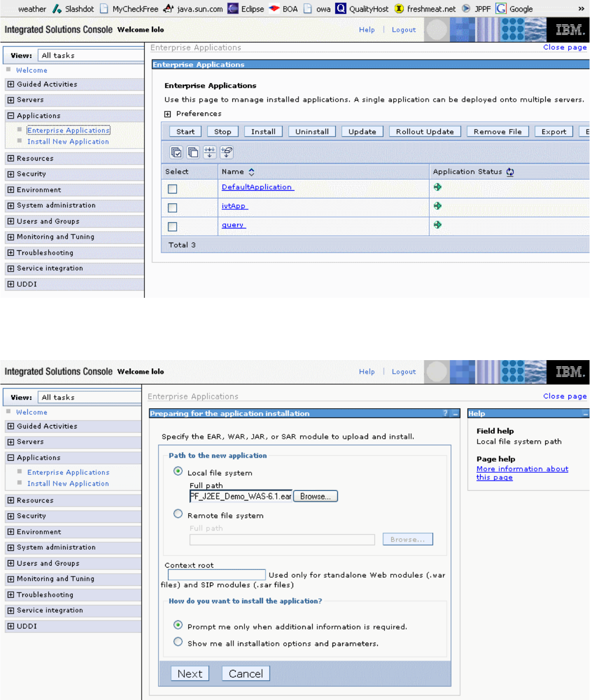
Task: Open the QualityHost bookmark
Action: (x=362, y=9)
